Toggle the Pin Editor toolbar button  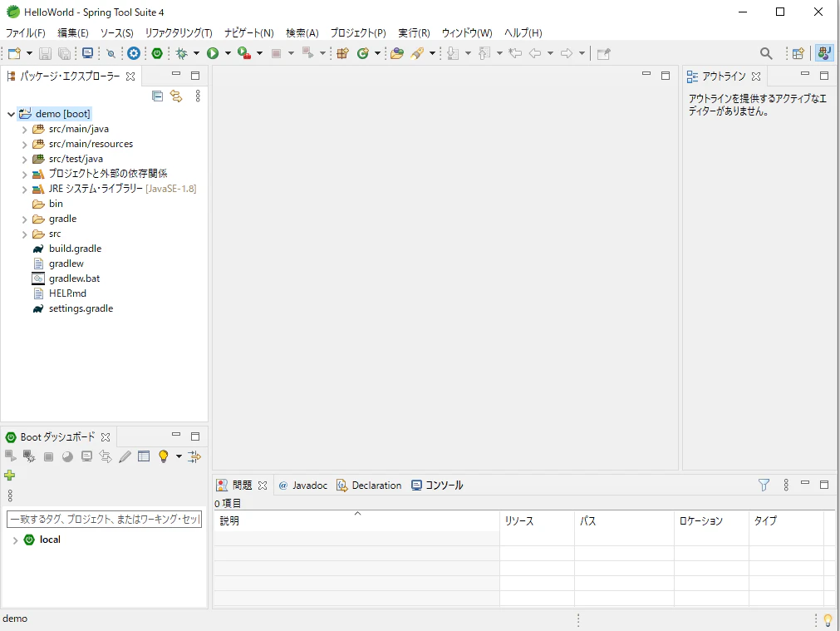coord(604,53)
